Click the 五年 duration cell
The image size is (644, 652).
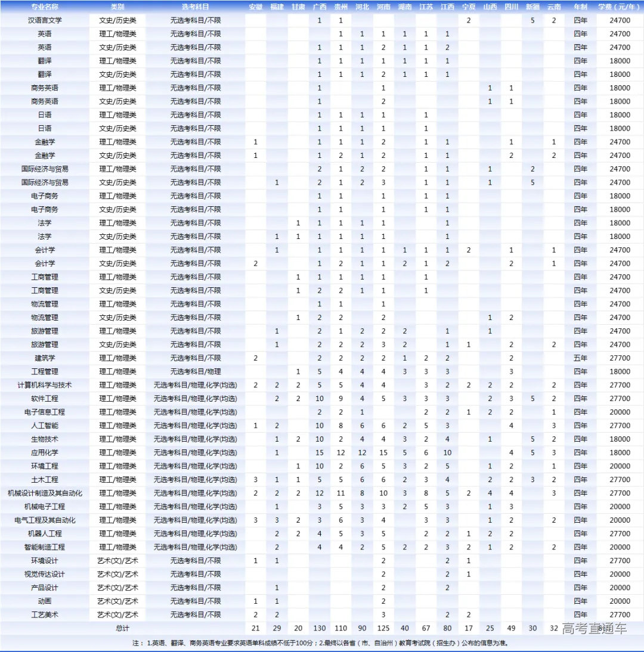[x=580, y=358]
